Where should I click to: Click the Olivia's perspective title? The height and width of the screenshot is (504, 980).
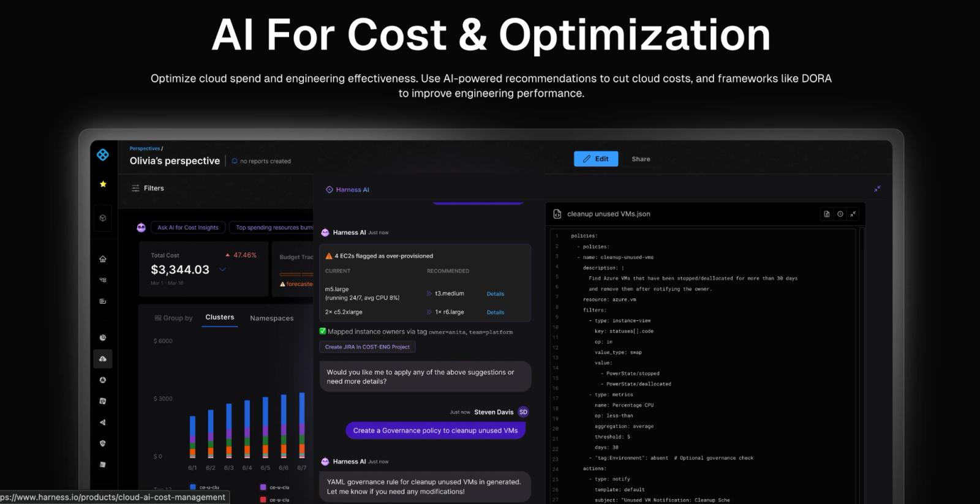tap(175, 160)
